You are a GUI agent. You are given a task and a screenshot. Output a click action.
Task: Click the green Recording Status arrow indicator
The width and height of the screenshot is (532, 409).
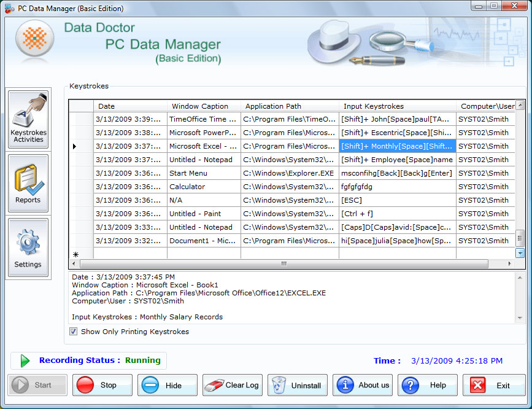pos(23,361)
